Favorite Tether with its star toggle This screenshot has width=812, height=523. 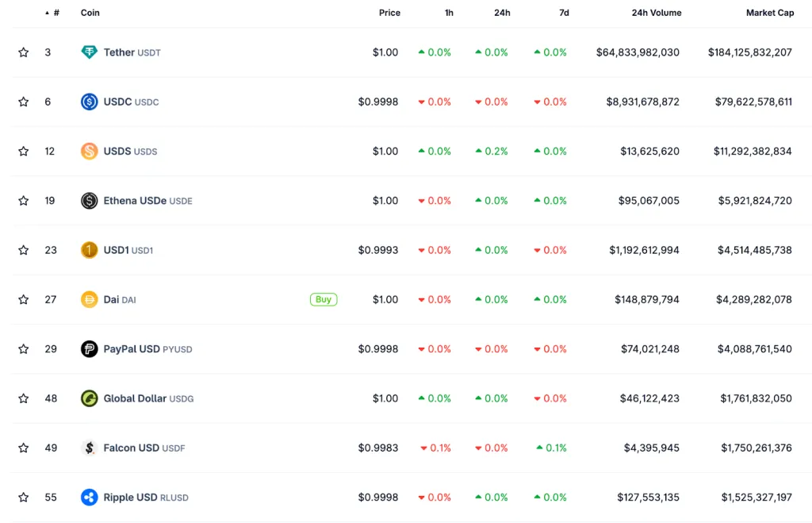(24, 52)
